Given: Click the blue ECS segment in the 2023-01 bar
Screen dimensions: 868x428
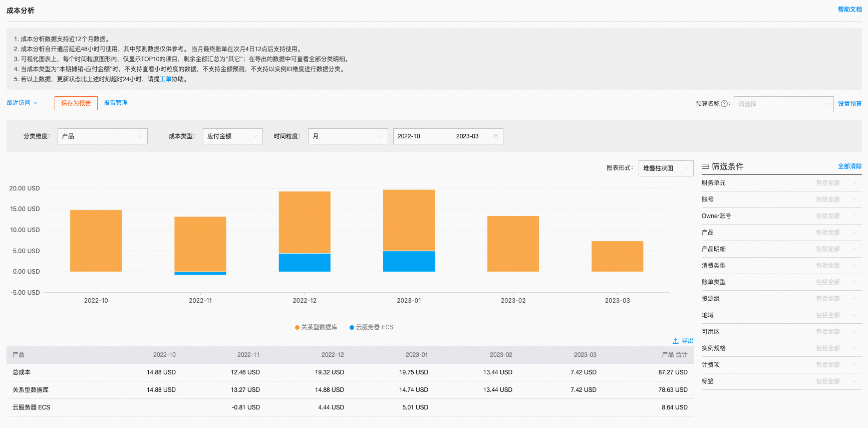Looking at the screenshot, I should point(409,261).
